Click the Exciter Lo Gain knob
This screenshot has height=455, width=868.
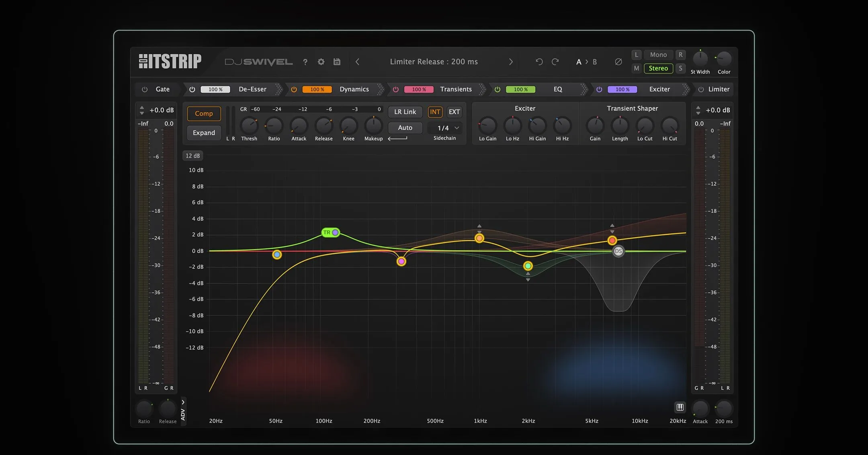(x=487, y=126)
